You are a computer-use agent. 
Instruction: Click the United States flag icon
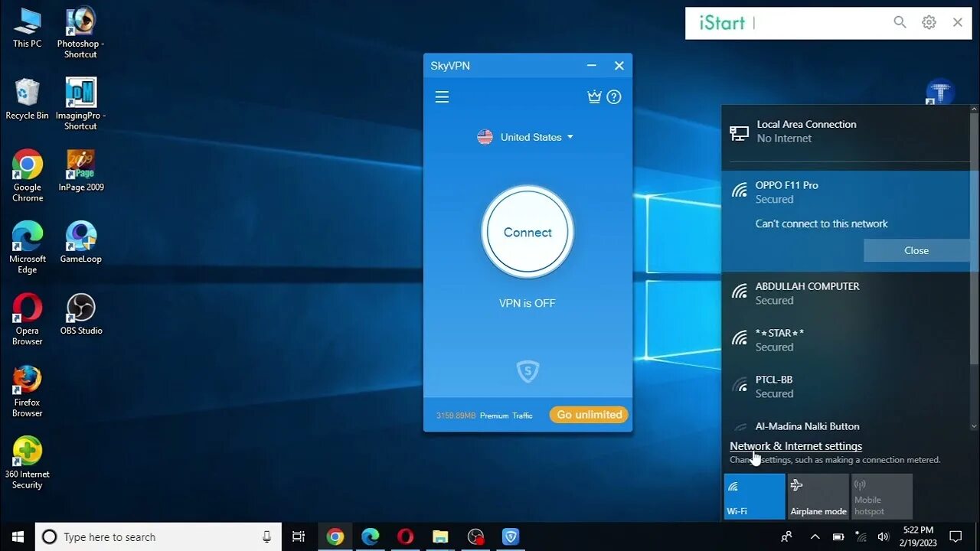[485, 137]
